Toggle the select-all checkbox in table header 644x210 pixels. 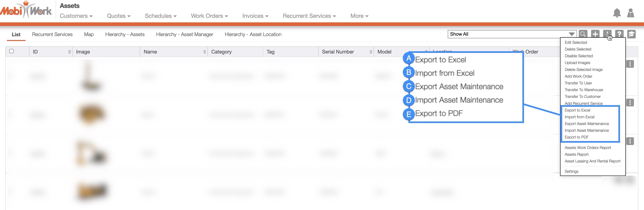[x=11, y=51]
